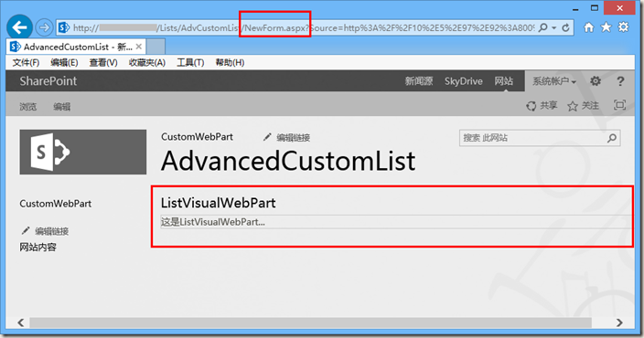Open the 编辑(E) menu
Viewport: 644px width, 338px height.
point(64,63)
